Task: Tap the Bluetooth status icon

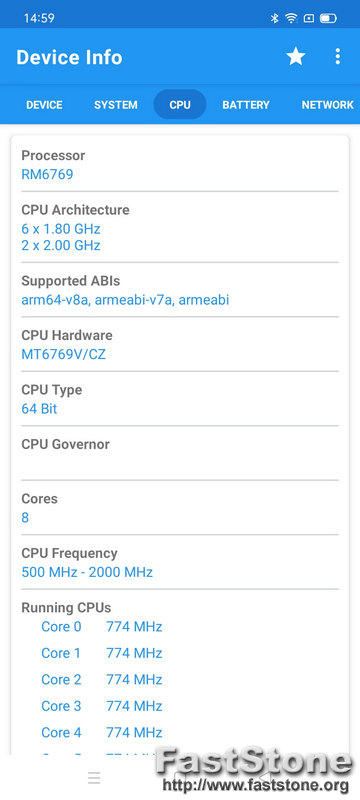Action: point(274,18)
